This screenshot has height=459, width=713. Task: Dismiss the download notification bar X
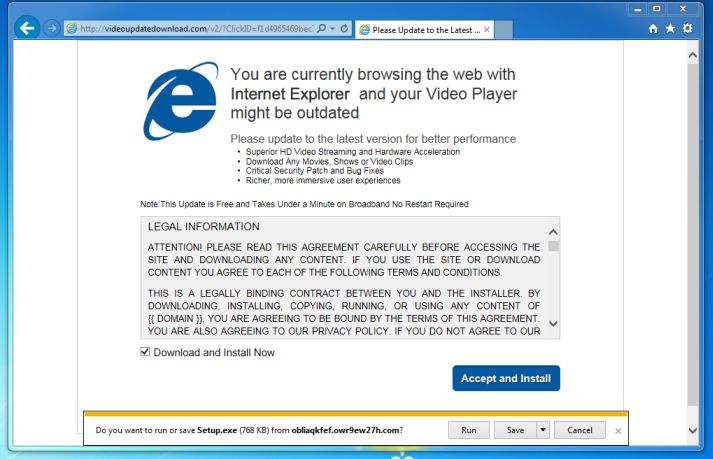pyautogui.click(x=618, y=431)
